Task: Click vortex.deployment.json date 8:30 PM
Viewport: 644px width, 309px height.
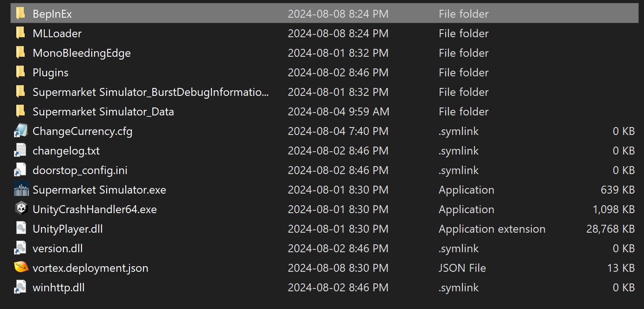Action: pyautogui.click(x=338, y=268)
